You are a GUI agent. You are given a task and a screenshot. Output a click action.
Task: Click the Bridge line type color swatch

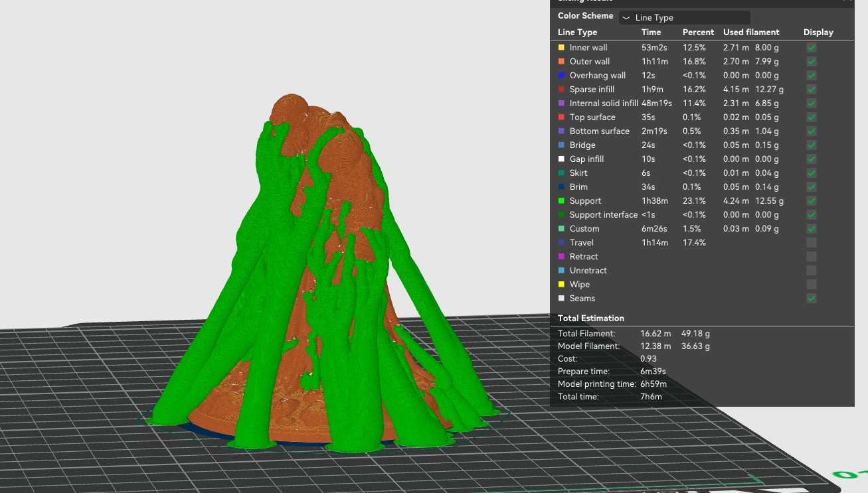click(x=561, y=145)
